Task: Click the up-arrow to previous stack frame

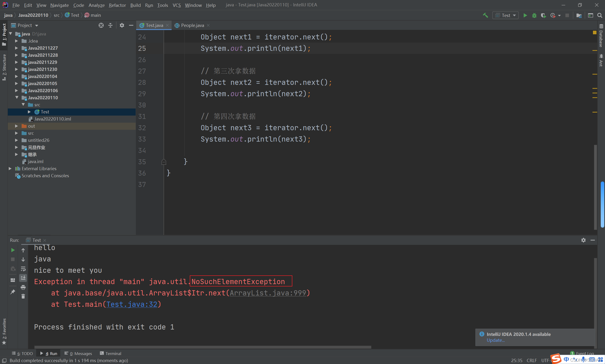Action: pyautogui.click(x=23, y=250)
